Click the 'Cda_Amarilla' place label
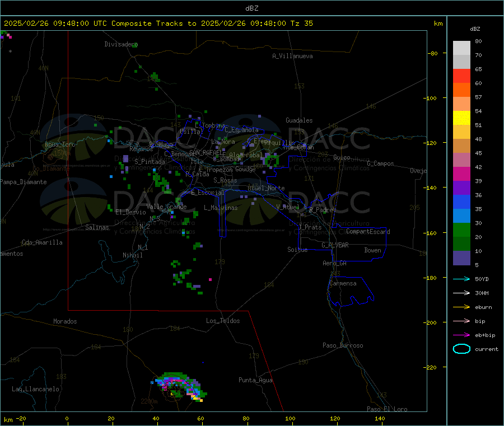 (42, 242)
